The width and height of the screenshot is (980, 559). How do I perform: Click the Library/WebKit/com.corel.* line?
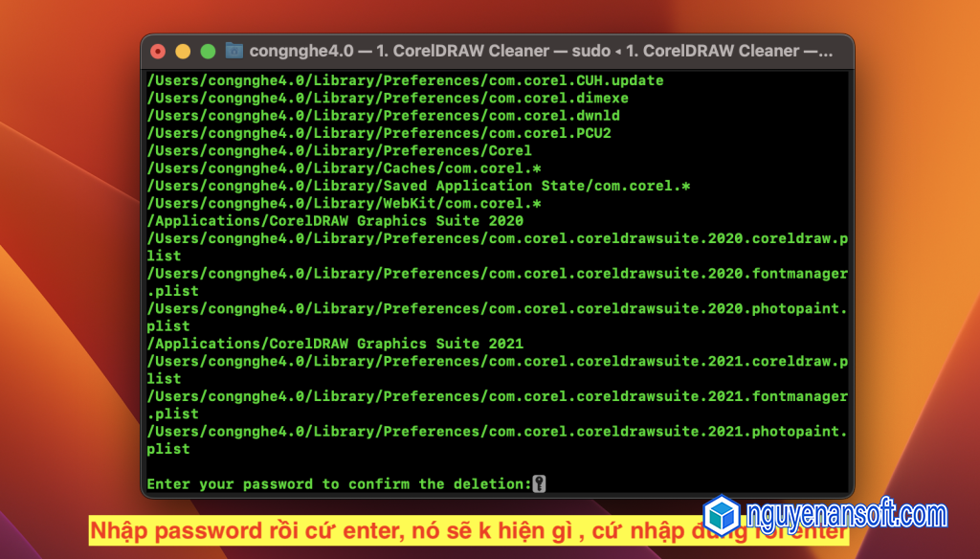tap(345, 203)
